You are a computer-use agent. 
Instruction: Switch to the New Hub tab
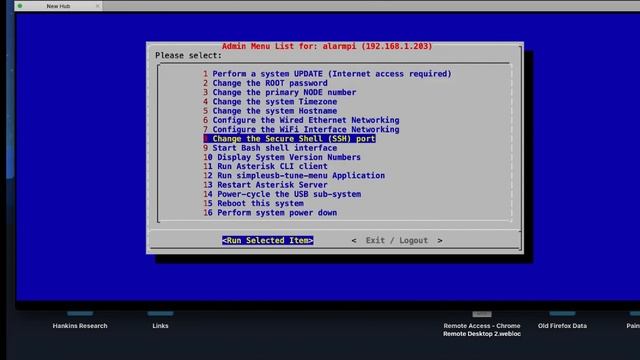coord(58,6)
